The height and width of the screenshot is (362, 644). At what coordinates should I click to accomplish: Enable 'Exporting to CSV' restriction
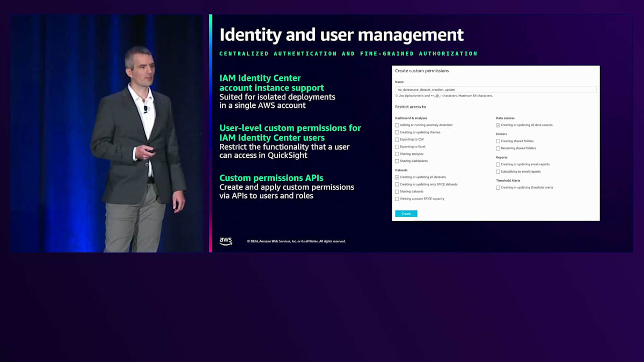(397, 139)
